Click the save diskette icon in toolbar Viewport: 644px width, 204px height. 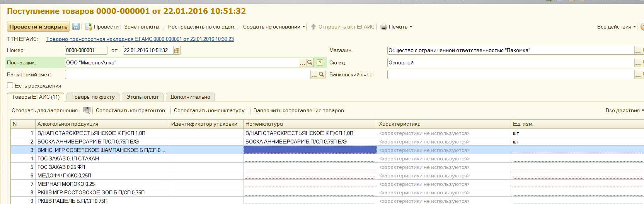[x=76, y=27]
